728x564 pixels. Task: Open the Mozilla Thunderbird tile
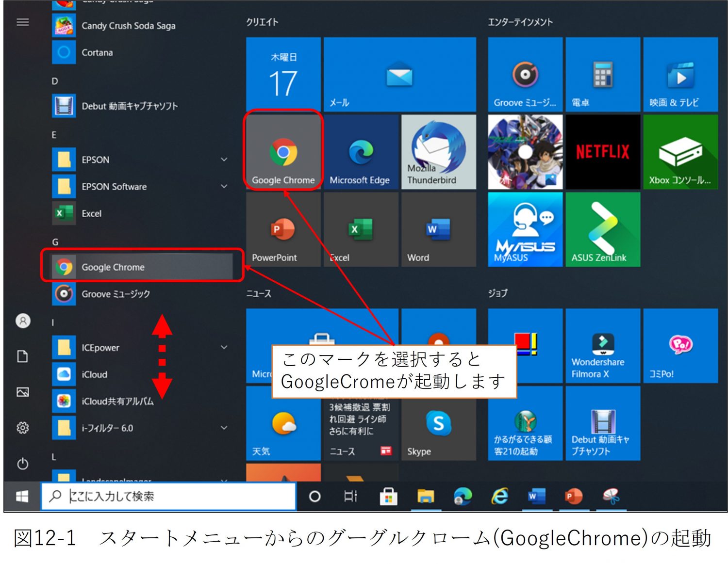438,152
